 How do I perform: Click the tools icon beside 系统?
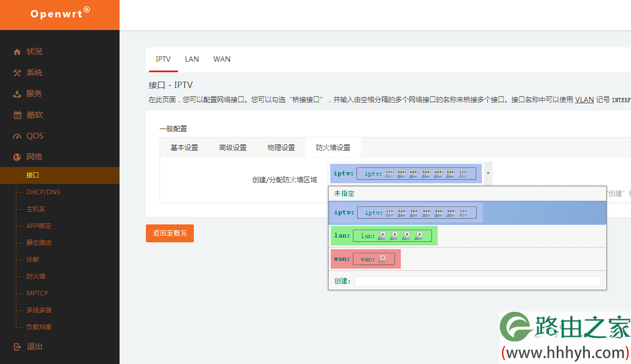[x=17, y=73]
